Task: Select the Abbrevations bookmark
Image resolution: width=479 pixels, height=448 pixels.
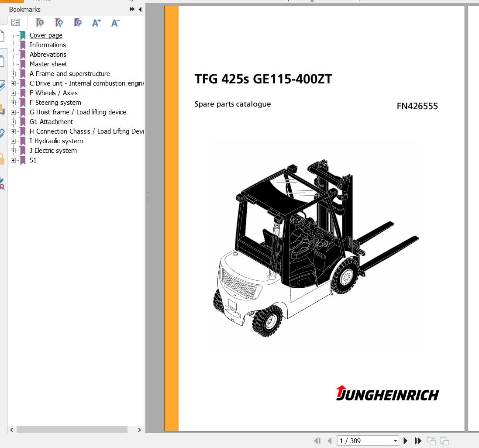Action: click(x=48, y=55)
